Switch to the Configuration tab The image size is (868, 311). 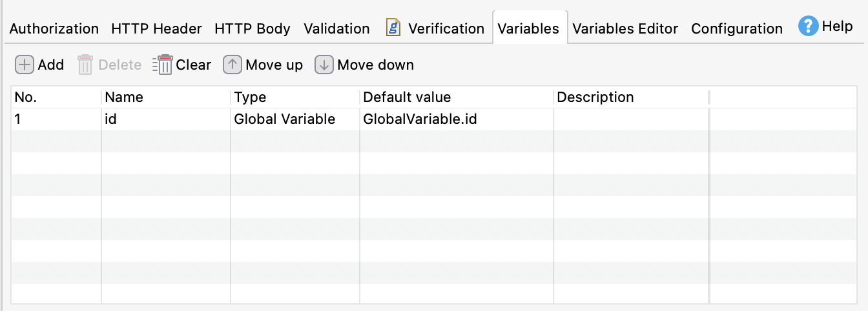click(737, 28)
